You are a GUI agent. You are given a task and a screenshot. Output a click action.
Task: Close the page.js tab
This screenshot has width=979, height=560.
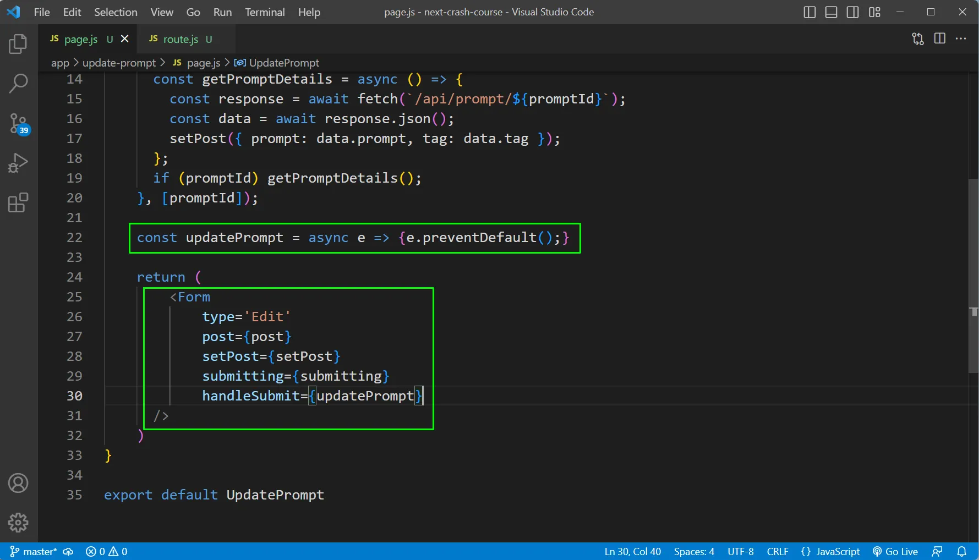pos(125,39)
